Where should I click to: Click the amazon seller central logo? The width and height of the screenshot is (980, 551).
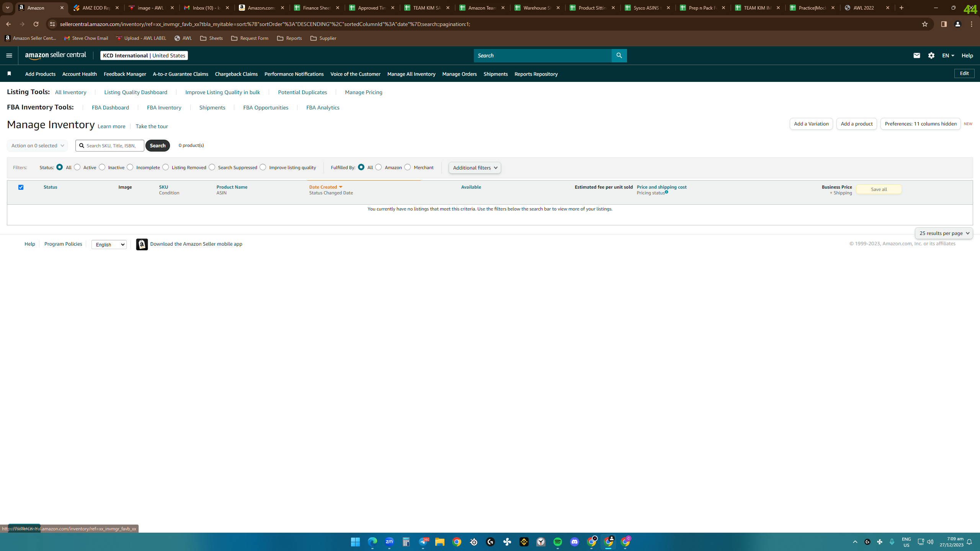pyautogui.click(x=56, y=55)
